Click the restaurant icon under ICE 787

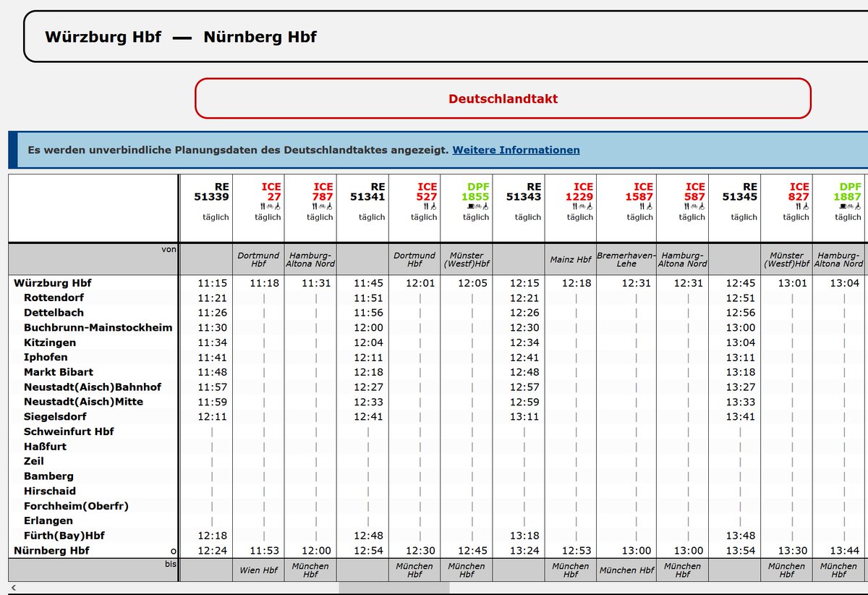pos(314,206)
